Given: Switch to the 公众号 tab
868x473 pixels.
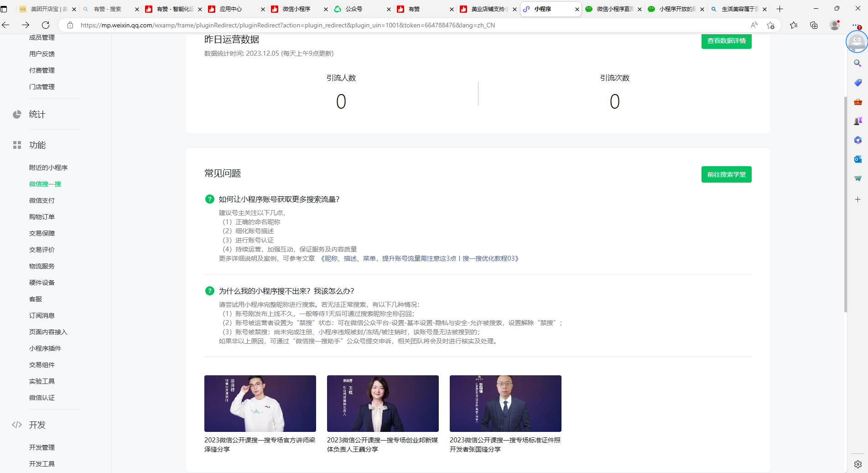Looking at the screenshot, I should coord(362,9).
